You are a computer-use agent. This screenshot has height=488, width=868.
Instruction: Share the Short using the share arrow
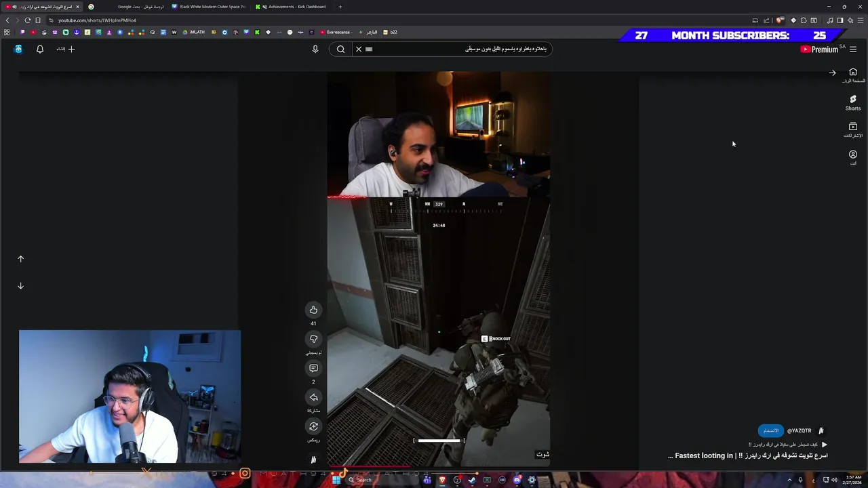click(x=313, y=397)
